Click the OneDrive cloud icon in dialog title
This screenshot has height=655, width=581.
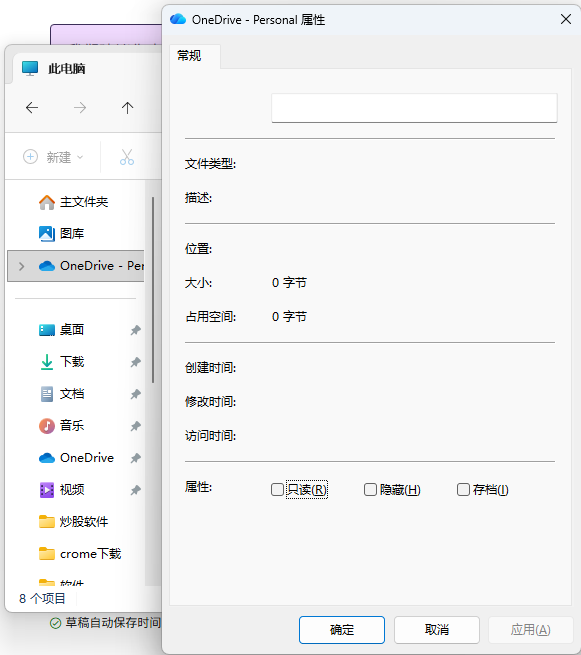(178, 19)
